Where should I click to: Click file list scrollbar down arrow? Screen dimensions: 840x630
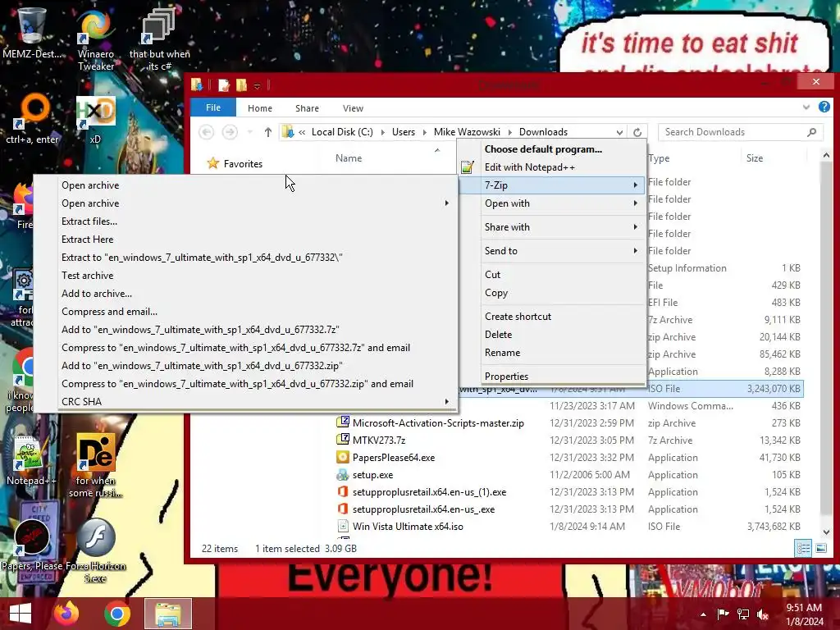(x=826, y=532)
